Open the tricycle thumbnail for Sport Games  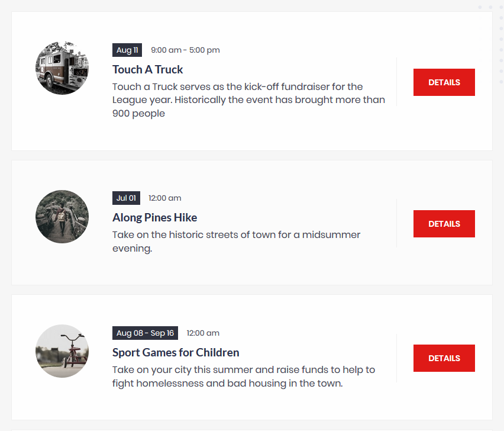(x=62, y=351)
